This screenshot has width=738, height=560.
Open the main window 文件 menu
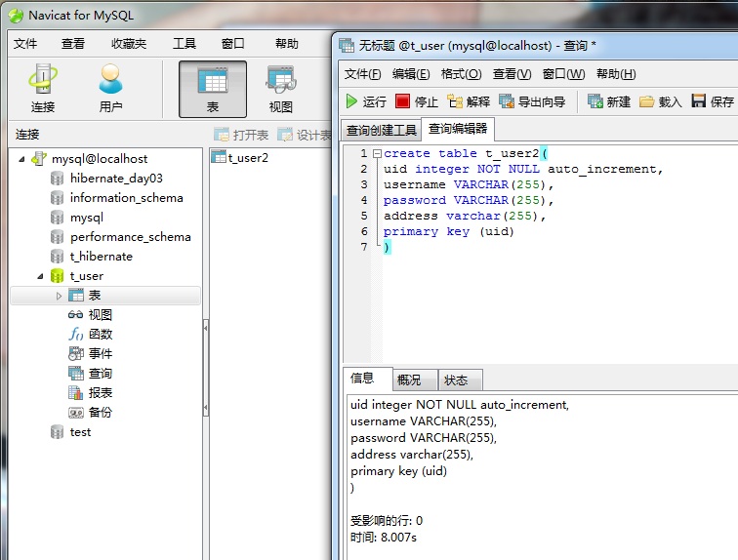tap(25, 44)
